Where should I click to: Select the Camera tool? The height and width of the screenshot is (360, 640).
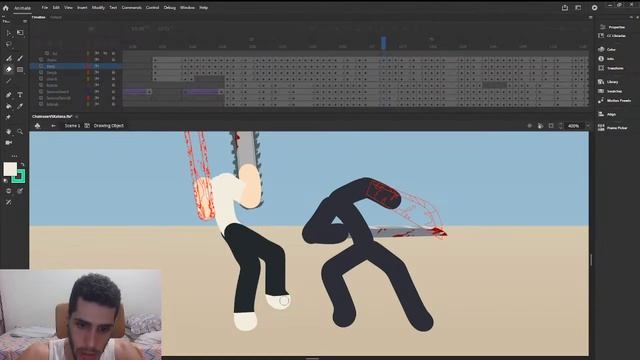9,142
